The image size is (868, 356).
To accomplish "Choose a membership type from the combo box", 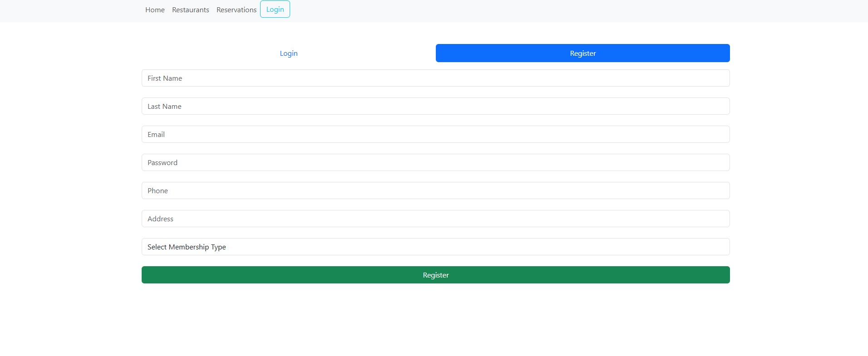I will tap(435, 247).
